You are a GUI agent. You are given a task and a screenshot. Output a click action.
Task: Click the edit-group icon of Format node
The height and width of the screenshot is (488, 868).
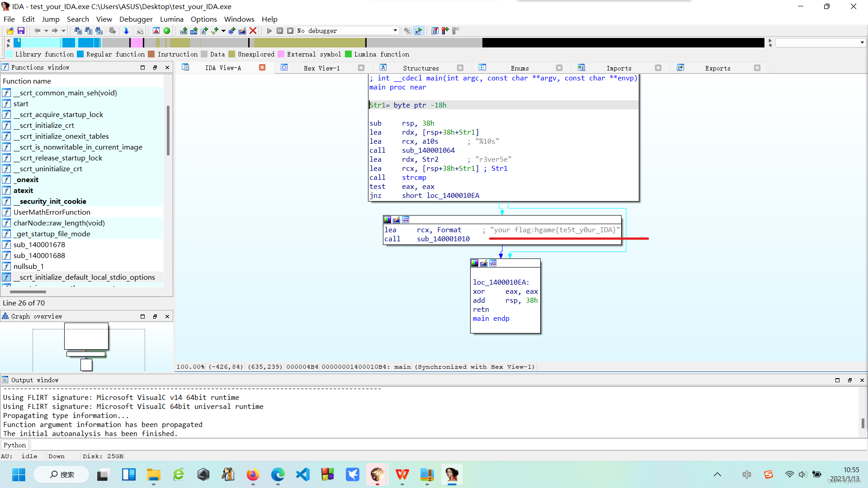396,220
